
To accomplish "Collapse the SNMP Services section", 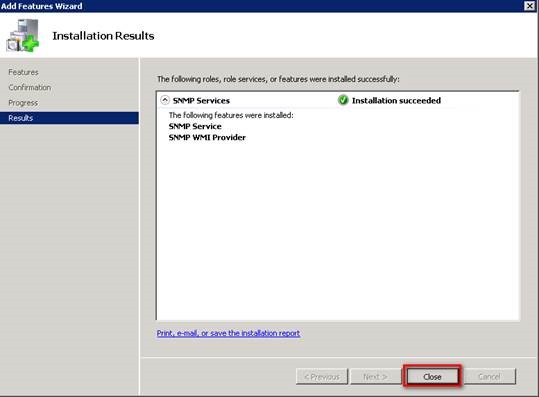I will tap(165, 100).
